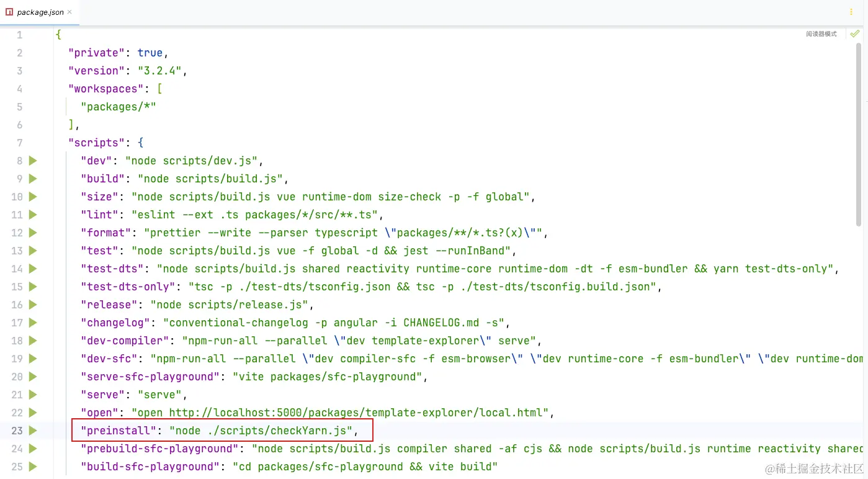Viewport: 868px width, 479px height.
Task: Run the "preinstall" script gutter icon
Action: click(33, 431)
